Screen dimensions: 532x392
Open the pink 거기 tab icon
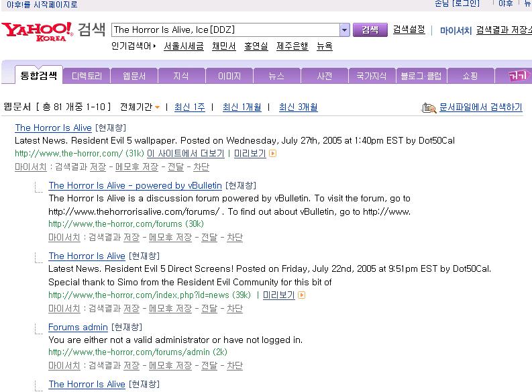[517, 76]
